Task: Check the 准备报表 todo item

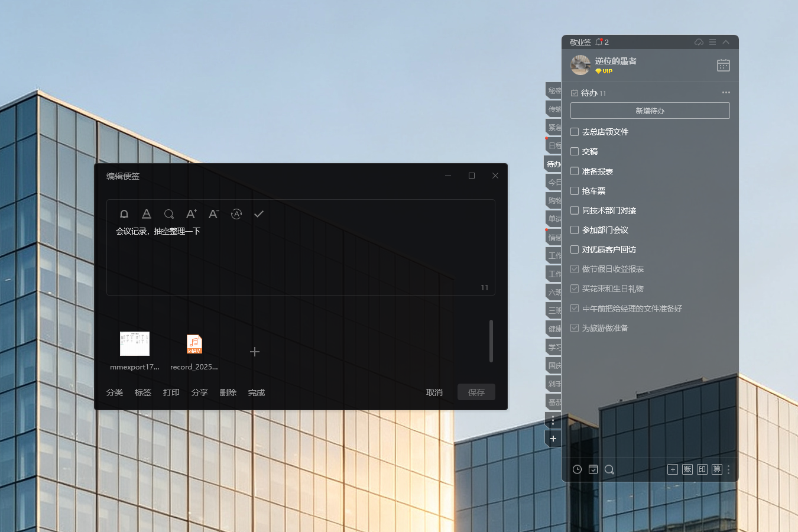Action: pyautogui.click(x=575, y=171)
